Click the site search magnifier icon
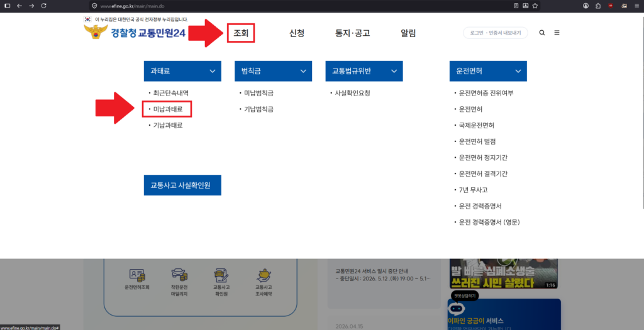The height and width of the screenshot is (330, 644). click(x=542, y=33)
